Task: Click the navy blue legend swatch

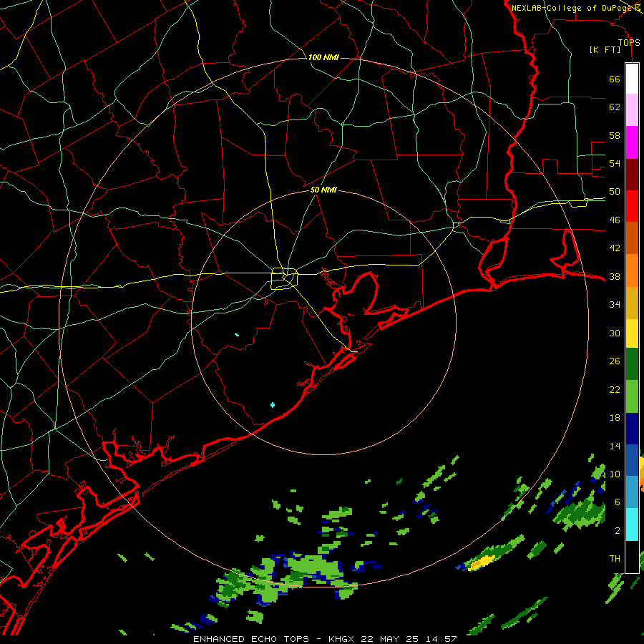Action: 632,429
